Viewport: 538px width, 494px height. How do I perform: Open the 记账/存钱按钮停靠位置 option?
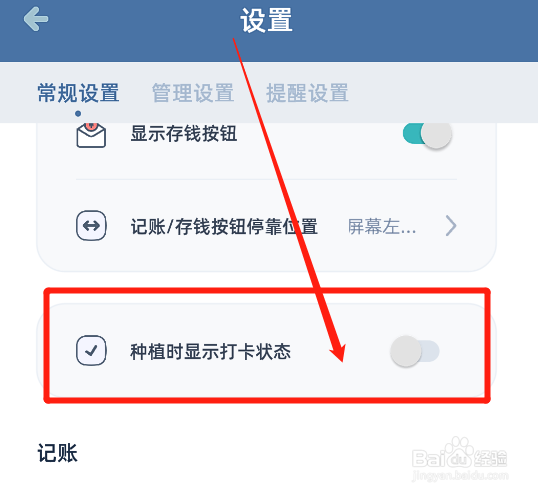[x=266, y=226]
